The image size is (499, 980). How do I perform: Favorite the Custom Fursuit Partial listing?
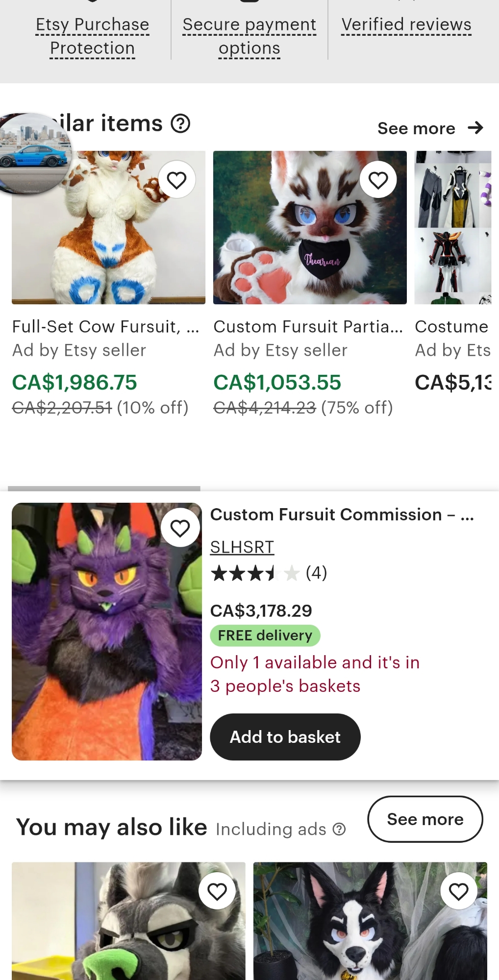(378, 180)
